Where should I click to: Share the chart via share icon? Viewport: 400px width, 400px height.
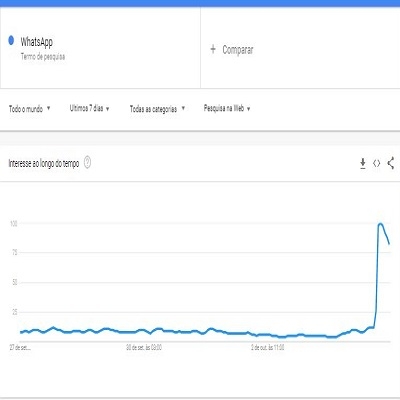[391, 163]
